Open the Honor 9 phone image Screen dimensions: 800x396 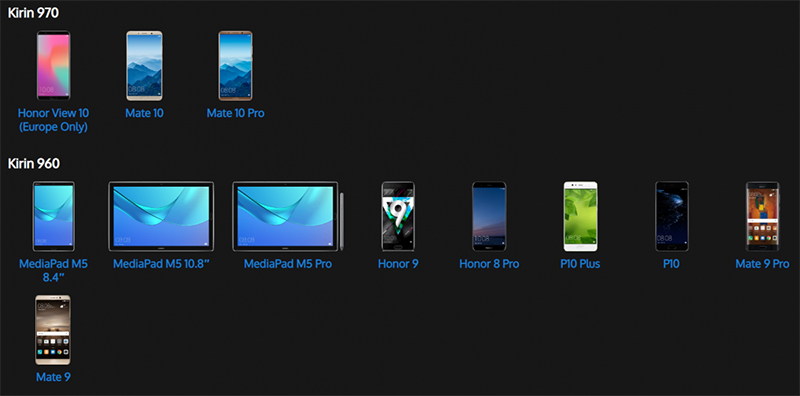tap(398, 216)
